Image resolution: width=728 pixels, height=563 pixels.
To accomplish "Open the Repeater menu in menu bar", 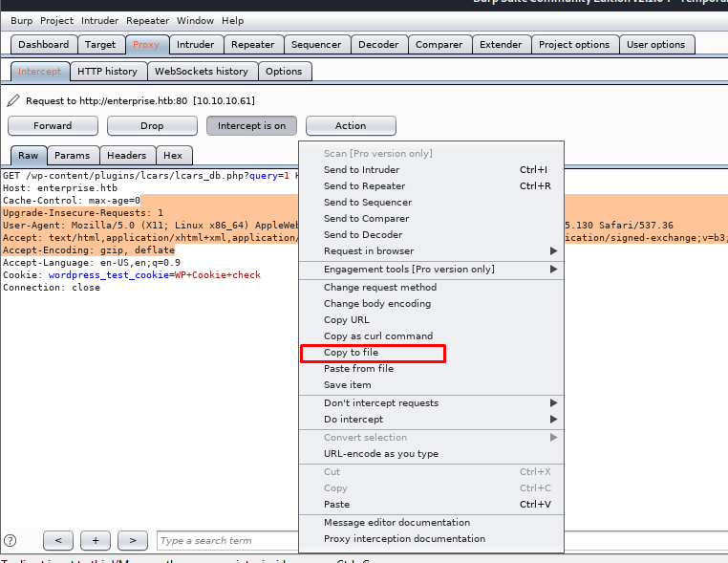I will (148, 21).
